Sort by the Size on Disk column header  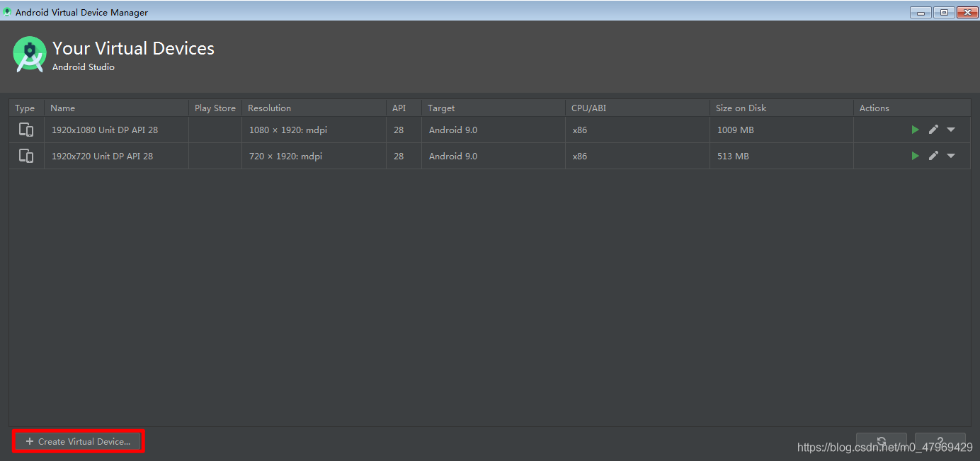click(782, 108)
